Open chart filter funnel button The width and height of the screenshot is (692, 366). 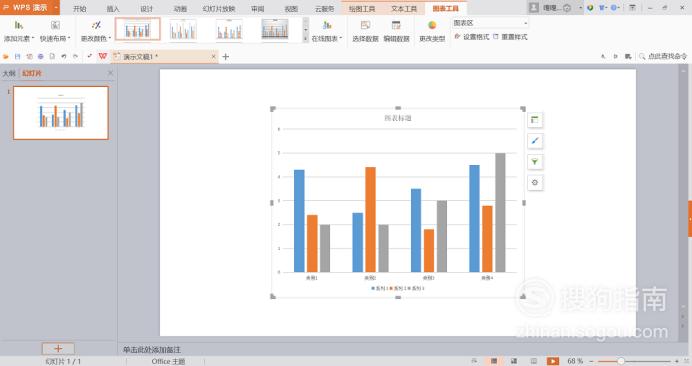point(535,162)
